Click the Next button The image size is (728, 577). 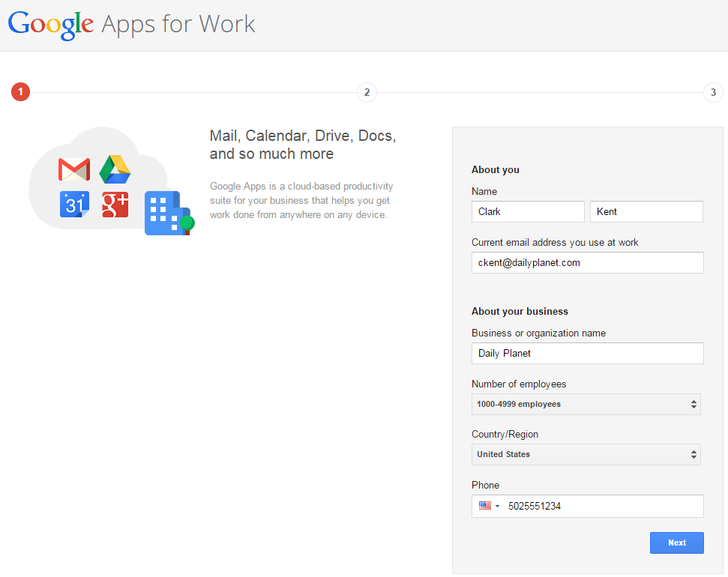click(x=676, y=543)
